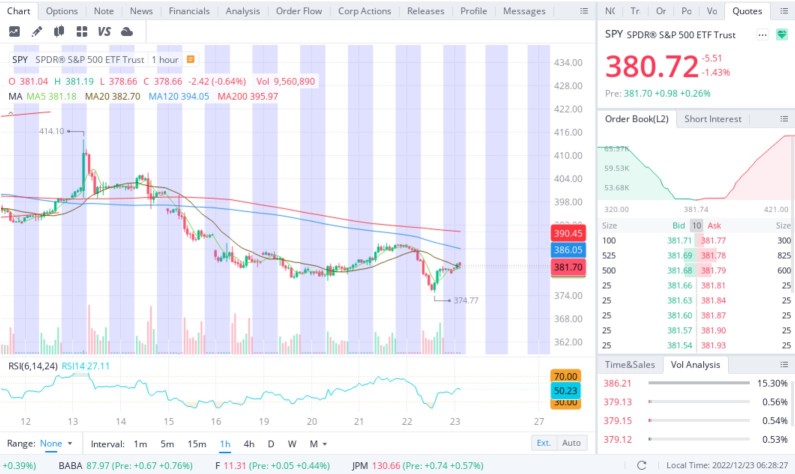Click the 1 hour period label on chart

tap(165, 59)
